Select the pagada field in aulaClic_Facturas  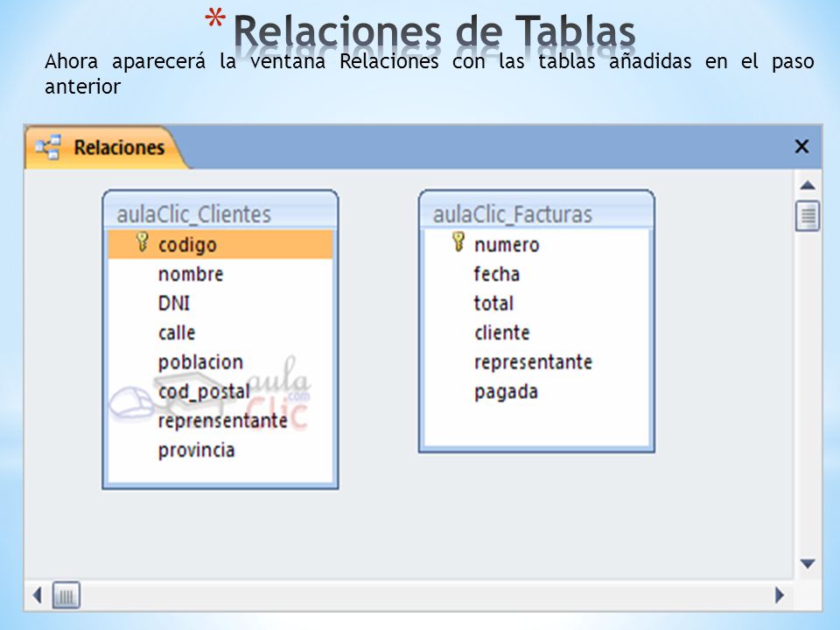(536, 392)
